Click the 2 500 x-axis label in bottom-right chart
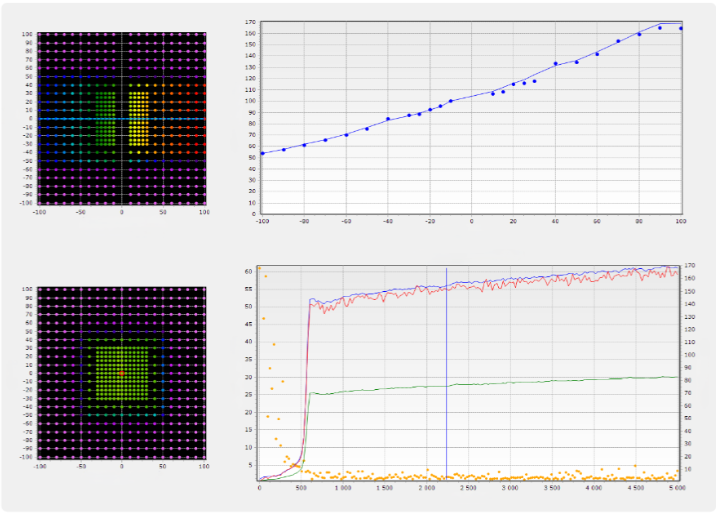The height and width of the screenshot is (517, 716). (x=469, y=489)
